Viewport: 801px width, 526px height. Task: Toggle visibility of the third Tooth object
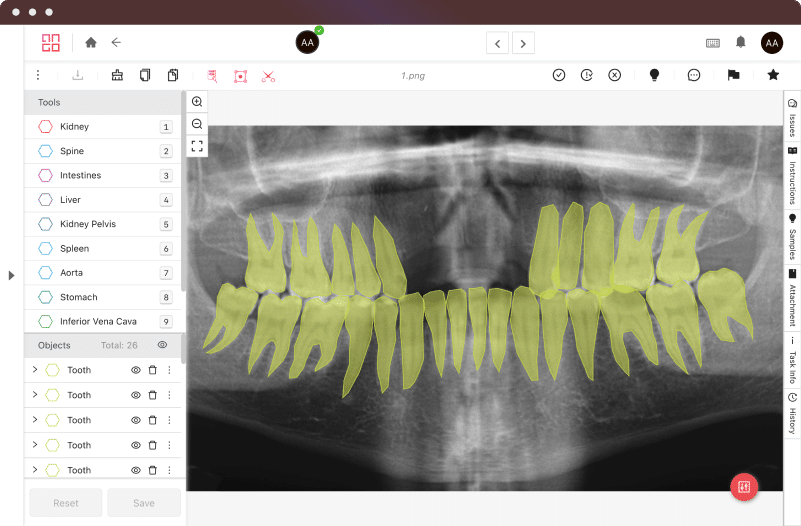point(136,420)
